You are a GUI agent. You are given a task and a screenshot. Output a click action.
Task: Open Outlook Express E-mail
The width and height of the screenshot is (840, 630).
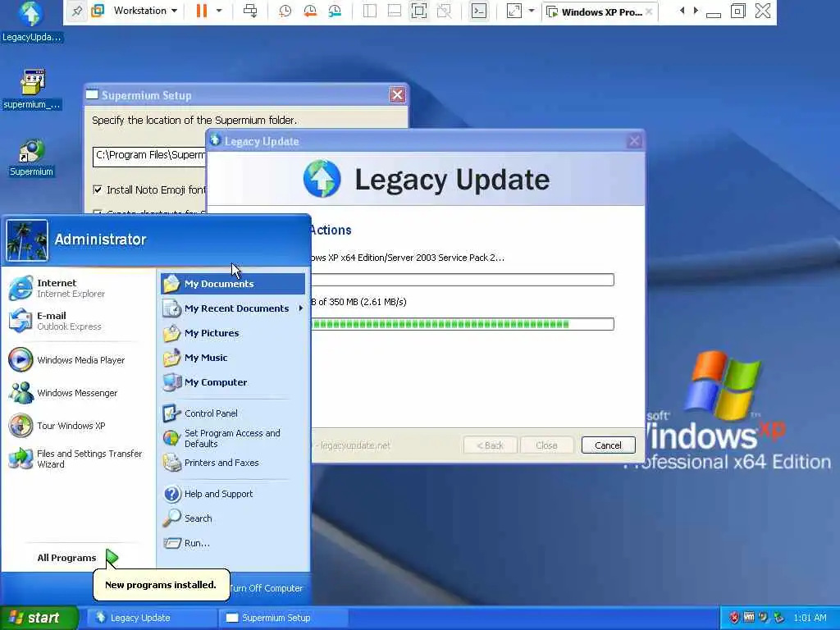coord(78,321)
